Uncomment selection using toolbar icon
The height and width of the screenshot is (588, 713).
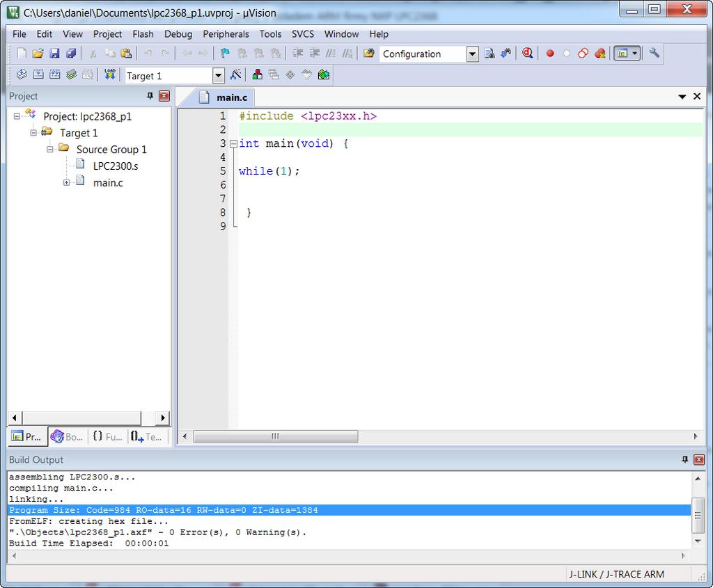(347, 54)
